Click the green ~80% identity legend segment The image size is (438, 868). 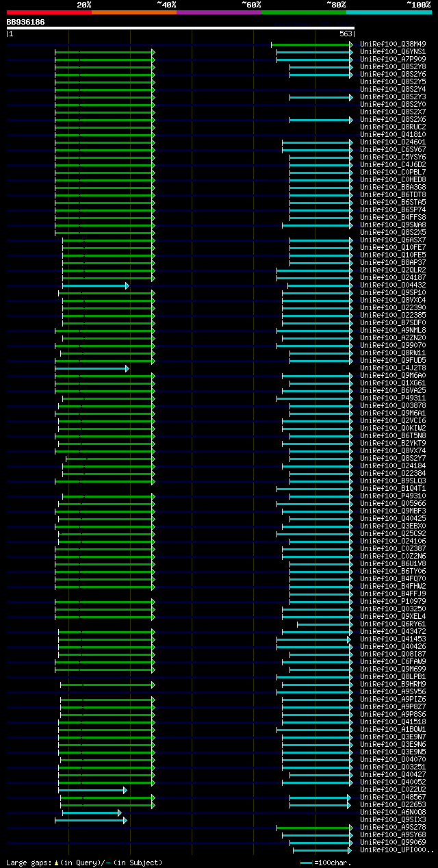click(303, 12)
